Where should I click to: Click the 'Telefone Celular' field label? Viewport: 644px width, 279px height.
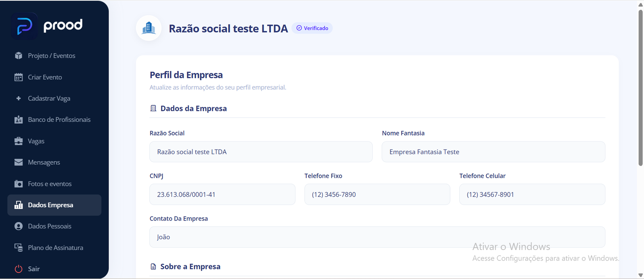point(482,176)
